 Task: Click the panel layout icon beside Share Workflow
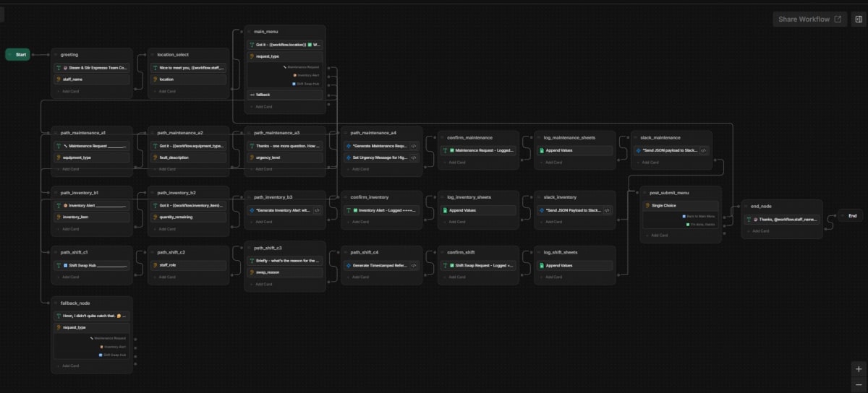click(x=859, y=20)
